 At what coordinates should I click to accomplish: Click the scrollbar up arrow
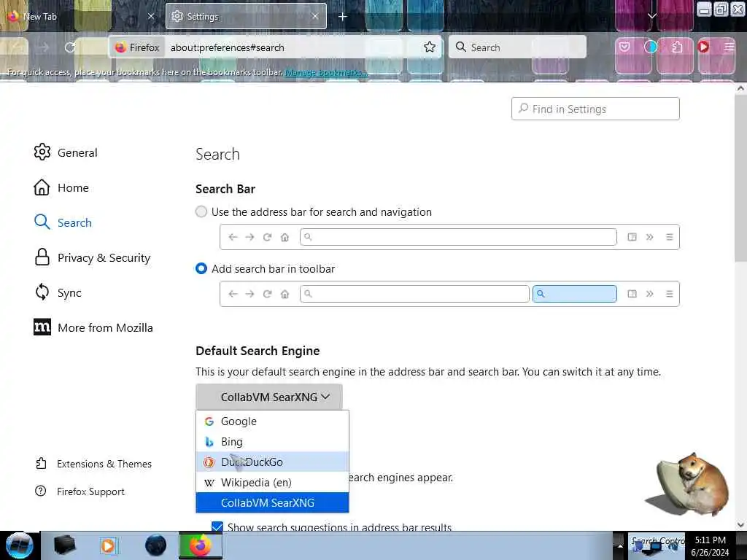pos(740,88)
